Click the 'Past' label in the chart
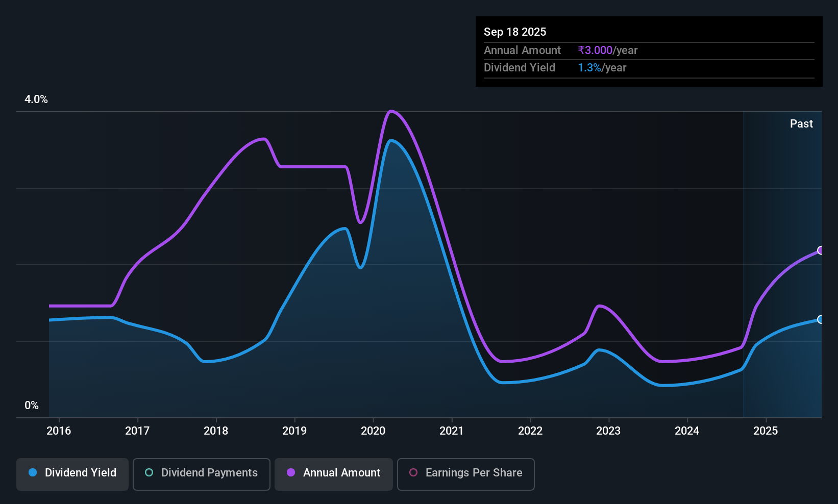 [801, 124]
